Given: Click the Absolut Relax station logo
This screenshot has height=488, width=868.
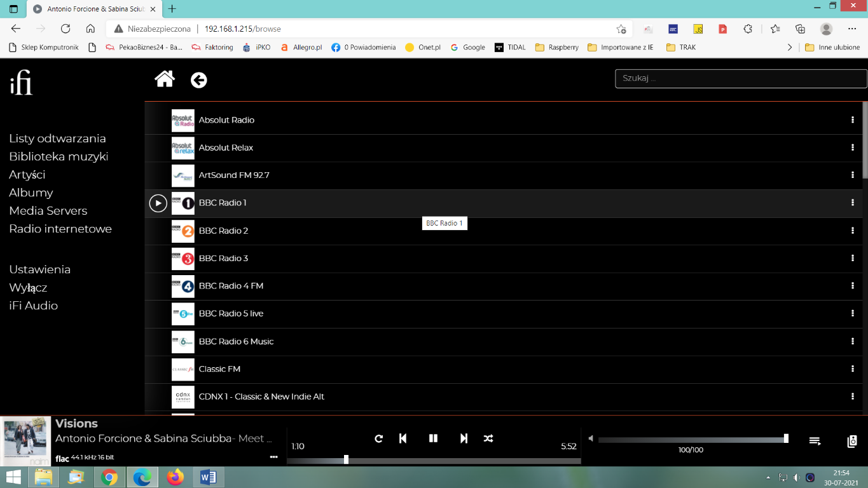Looking at the screenshot, I should tap(183, 148).
